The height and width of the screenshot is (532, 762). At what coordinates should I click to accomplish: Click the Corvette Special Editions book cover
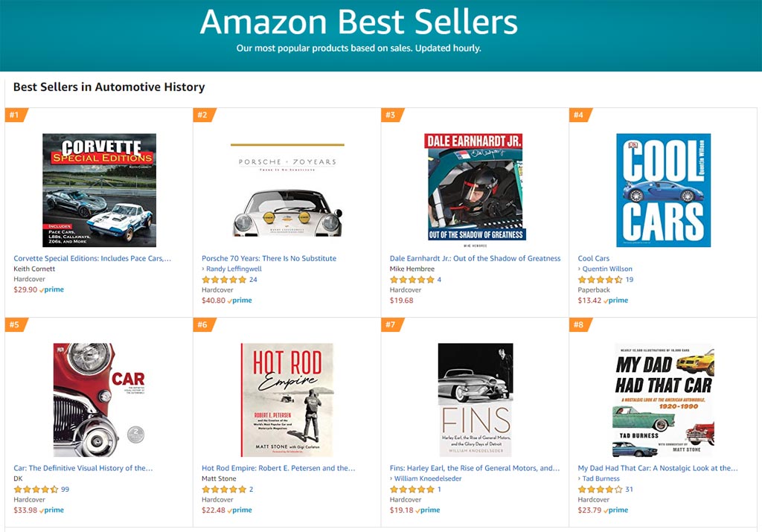click(99, 190)
